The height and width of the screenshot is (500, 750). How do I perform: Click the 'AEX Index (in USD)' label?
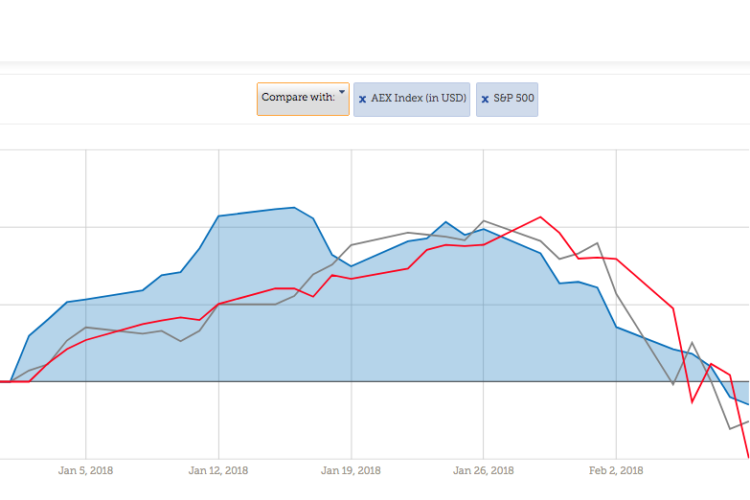419,99
